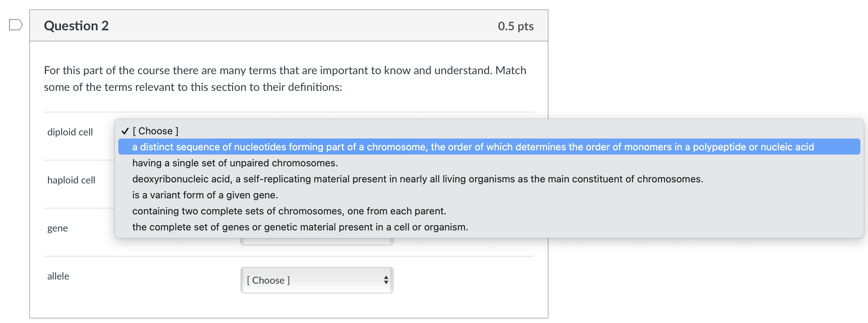868x323 pixels.
Task: Click the 'Question 2' heading
Action: pyautogui.click(x=76, y=26)
